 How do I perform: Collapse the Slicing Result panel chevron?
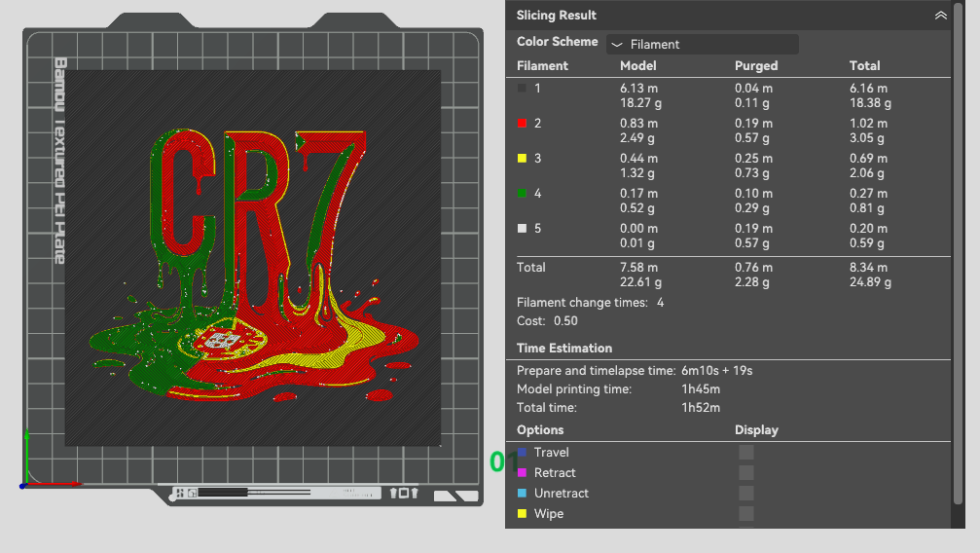[941, 15]
